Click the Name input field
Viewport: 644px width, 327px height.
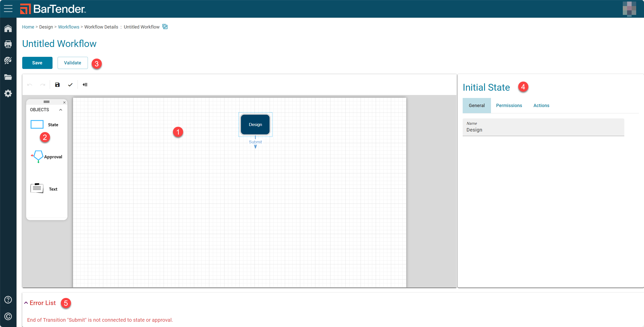[543, 127]
